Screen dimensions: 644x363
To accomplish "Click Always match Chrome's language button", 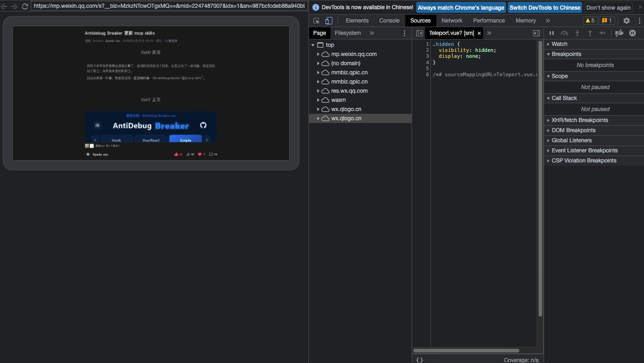I will pyautogui.click(x=461, y=7).
